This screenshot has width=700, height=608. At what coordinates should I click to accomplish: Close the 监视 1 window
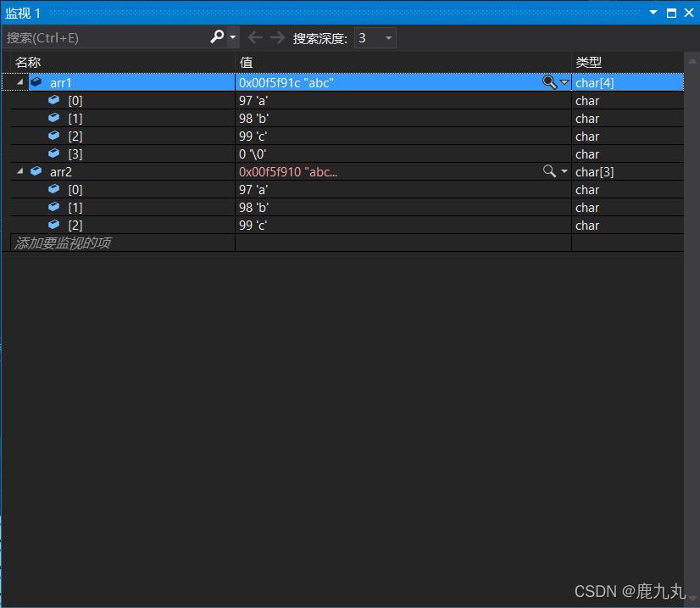[x=689, y=13]
